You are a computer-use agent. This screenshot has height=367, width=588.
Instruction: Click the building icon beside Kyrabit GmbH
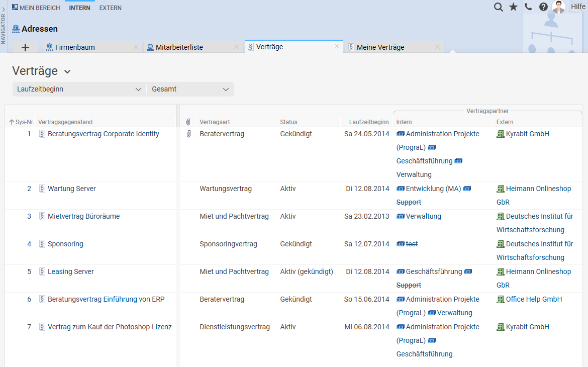click(500, 134)
